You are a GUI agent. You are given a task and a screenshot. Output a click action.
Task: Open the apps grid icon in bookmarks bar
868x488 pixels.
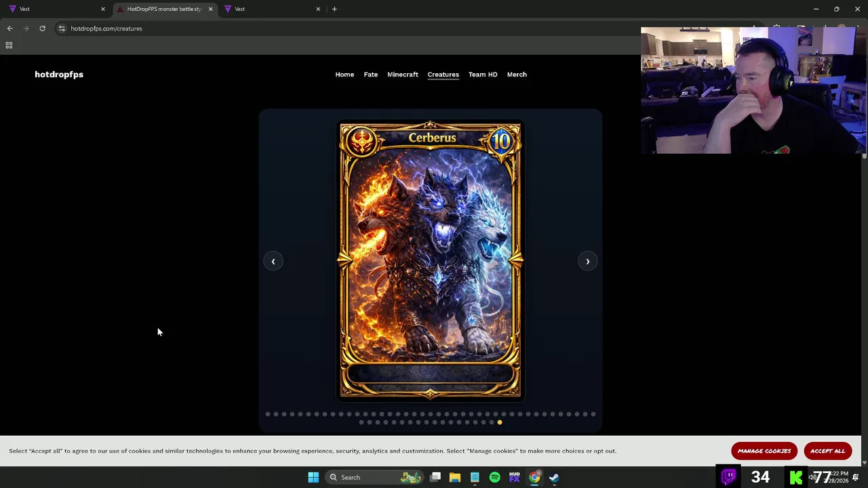[x=9, y=45]
